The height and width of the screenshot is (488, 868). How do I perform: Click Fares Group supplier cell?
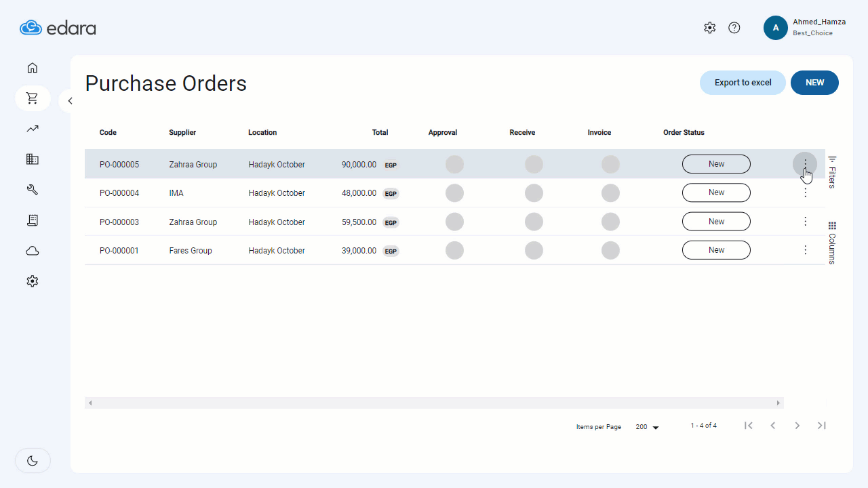[191, 251]
